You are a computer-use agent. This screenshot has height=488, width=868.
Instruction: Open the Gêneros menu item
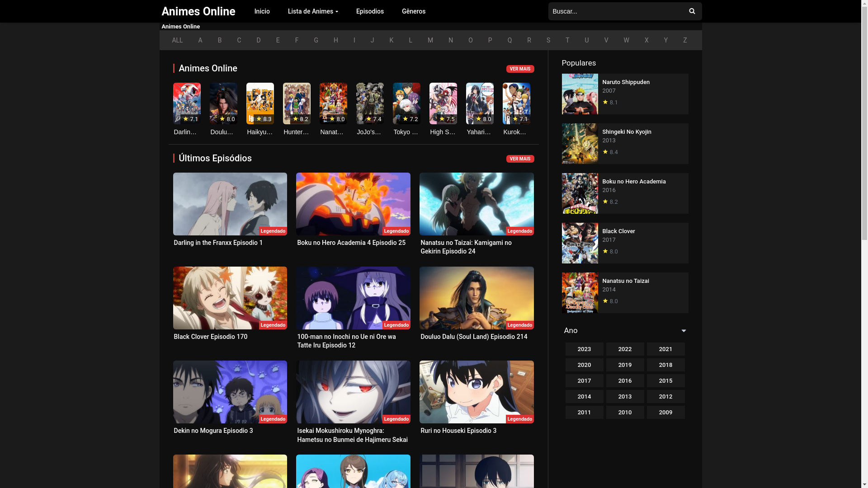(x=414, y=11)
